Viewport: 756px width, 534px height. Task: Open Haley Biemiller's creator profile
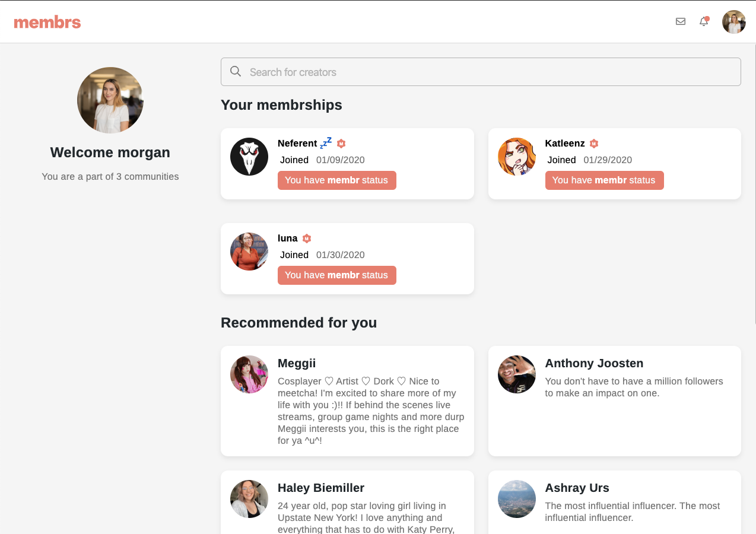[x=321, y=488]
